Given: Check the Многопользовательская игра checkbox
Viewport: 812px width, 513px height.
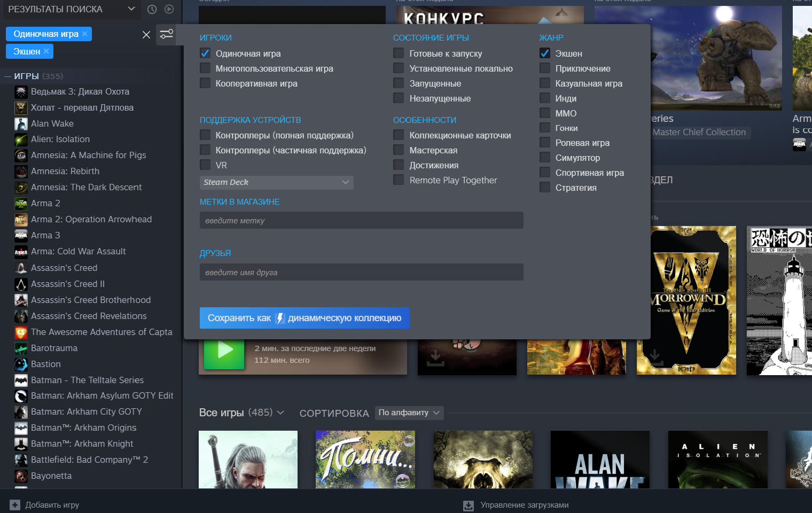Looking at the screenshot, I should [x=205, y=68].
